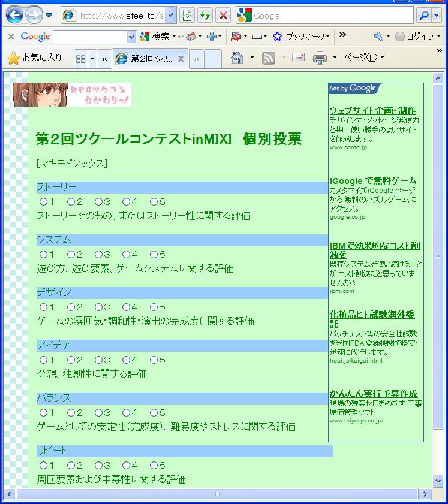Click the ウェブサイト企画・制作 ad link

tap(372, 110)
